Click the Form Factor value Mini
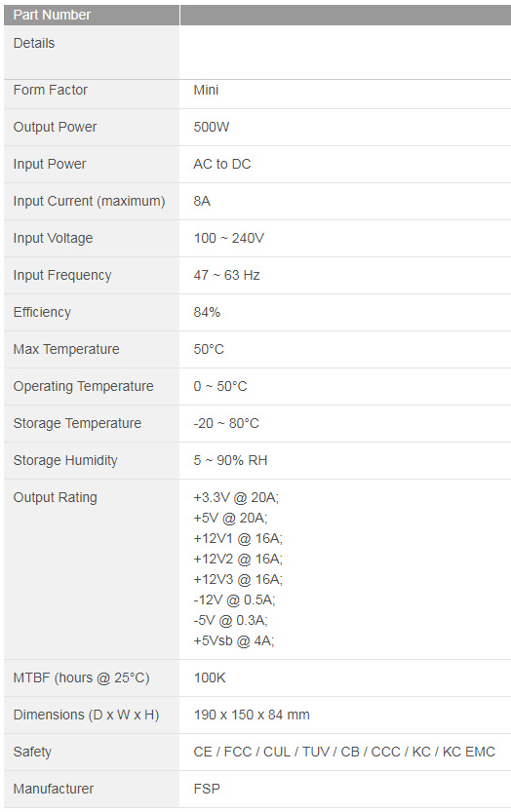The image size is (511, 812). tap(206, 90)
